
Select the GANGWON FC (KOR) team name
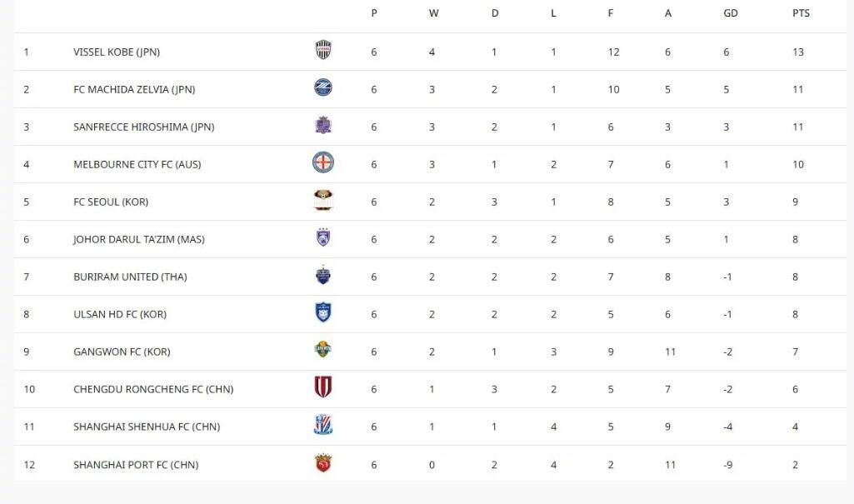tap(122, 352)
